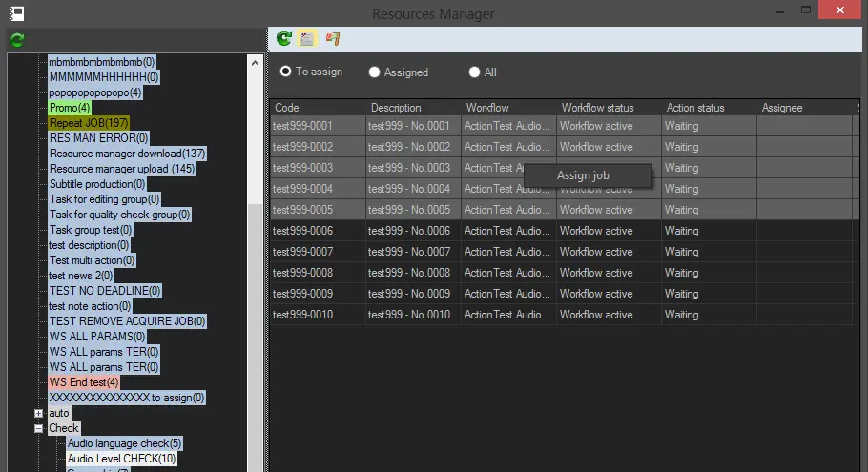The width and height of the screenshot is (868, 472).
Task: Expand the 'auto' tree node
Action: point(39,413)
